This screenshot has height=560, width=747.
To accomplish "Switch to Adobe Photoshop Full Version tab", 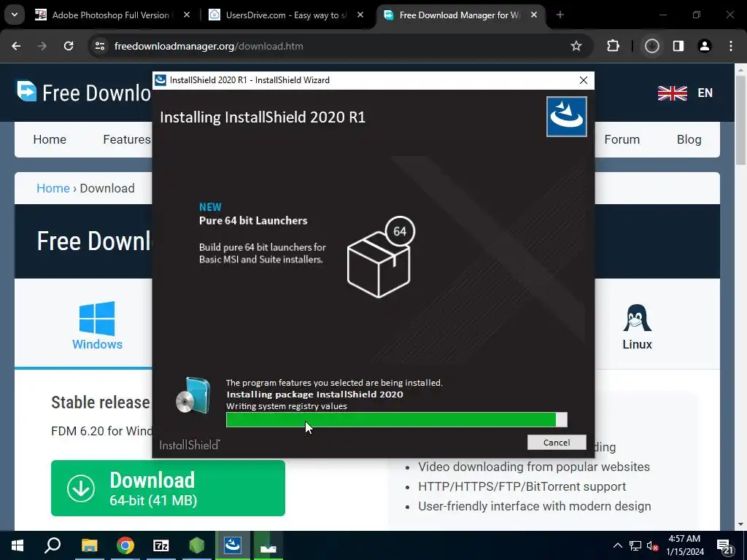I will pyautogui.click(x=110, y=15).
